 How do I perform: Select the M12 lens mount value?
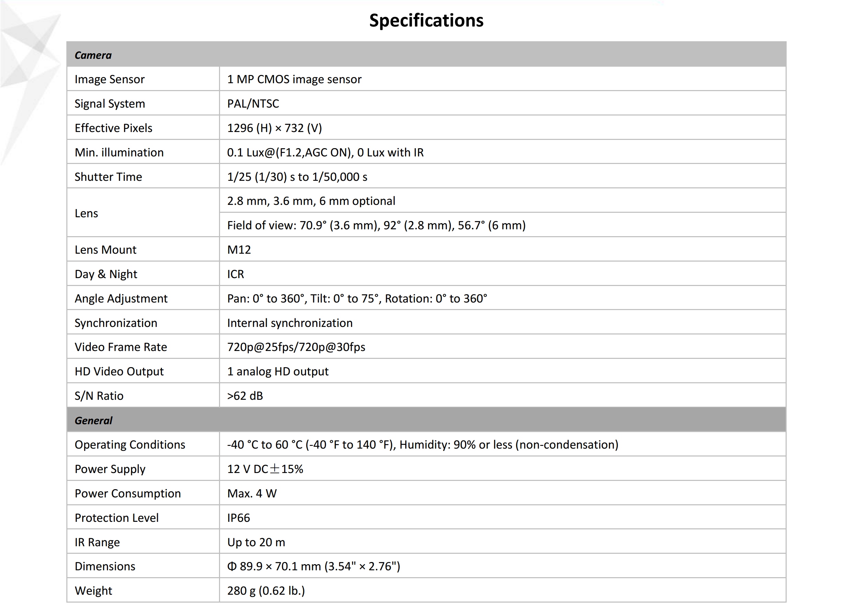(x=239, y=250)
